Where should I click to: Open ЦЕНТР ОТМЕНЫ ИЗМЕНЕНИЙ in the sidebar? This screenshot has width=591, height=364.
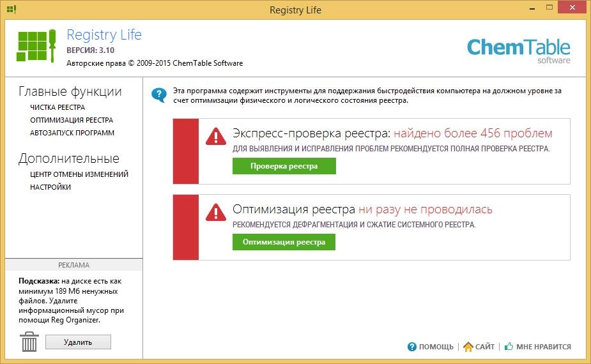point(79,174)
